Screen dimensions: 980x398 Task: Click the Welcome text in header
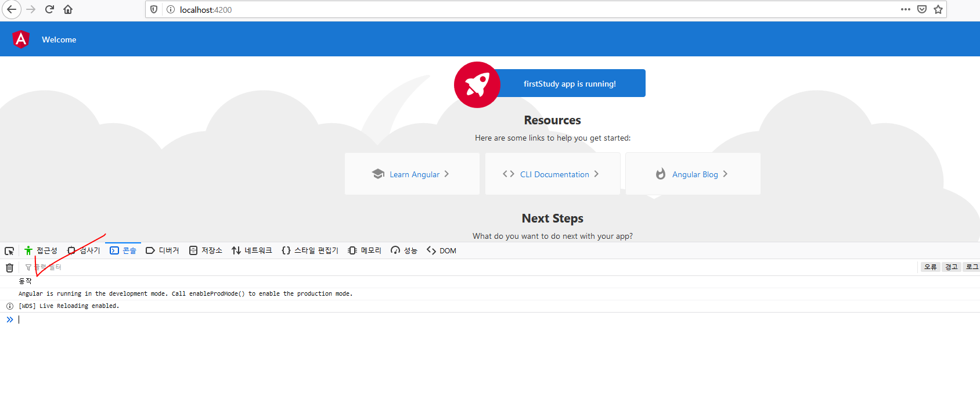(x=59, y=40)
